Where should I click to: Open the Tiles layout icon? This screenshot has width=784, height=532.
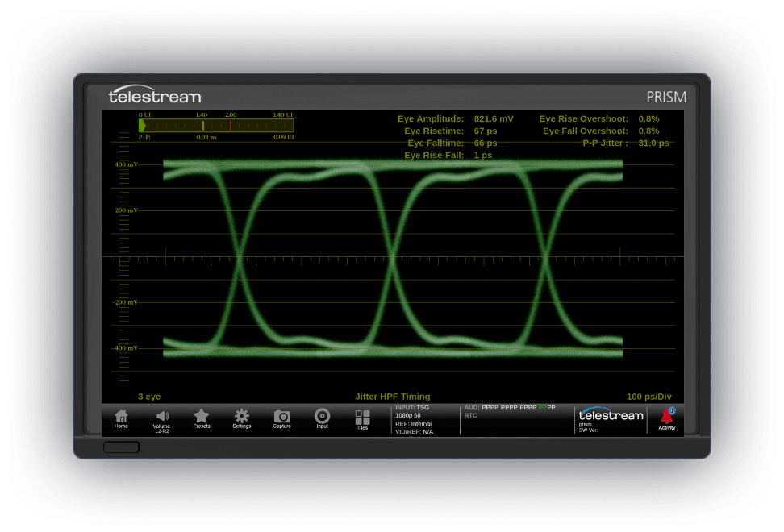coord(362,420)
